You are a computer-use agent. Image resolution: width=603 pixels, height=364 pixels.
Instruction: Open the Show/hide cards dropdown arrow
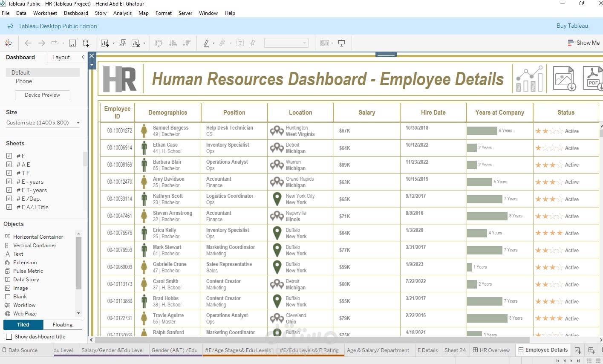click(x=332, y=43)
